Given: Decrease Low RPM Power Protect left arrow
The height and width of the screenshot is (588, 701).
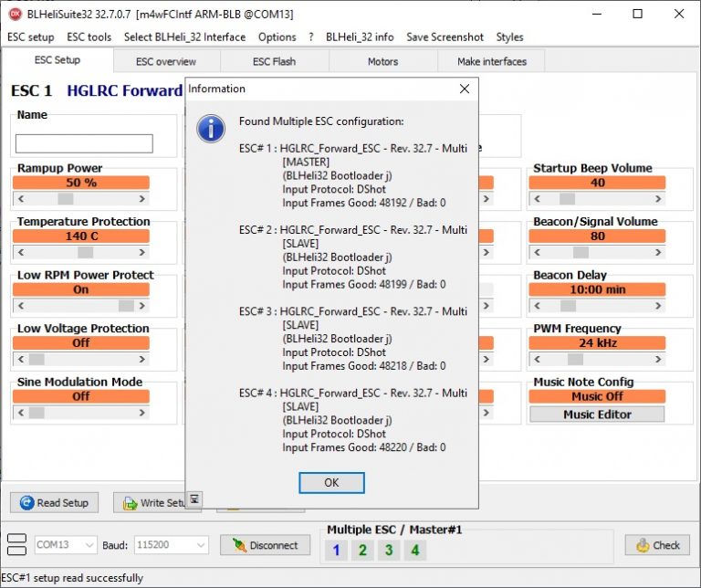Looking at the screenshot, I should (x=21, y=305).
